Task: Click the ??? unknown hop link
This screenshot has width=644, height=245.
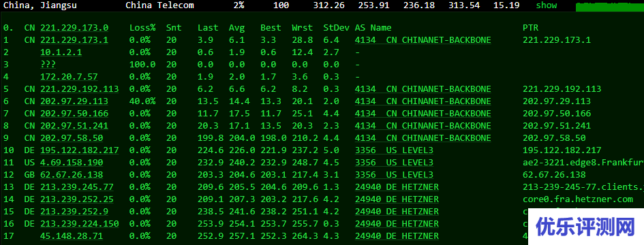Action: 48,65
